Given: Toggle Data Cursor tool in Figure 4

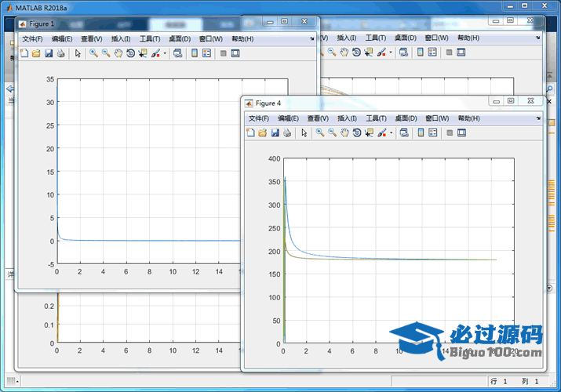Looking at the screenshot, I should tap(370, 133).
